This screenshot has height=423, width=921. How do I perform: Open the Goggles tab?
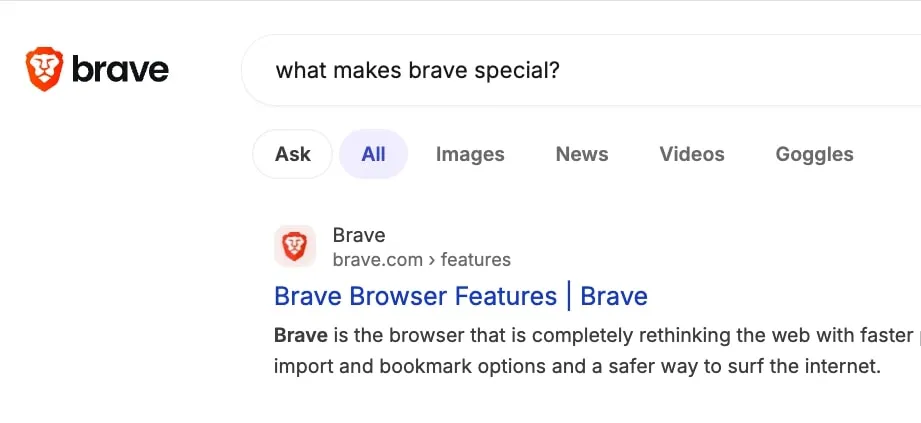[814, 154]
